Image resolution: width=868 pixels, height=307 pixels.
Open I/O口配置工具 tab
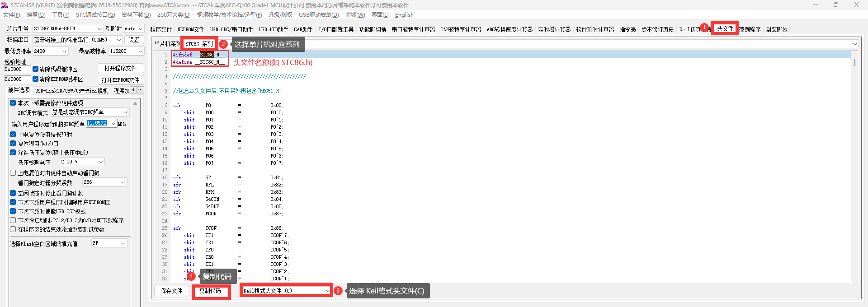click(x=336, y=29)
